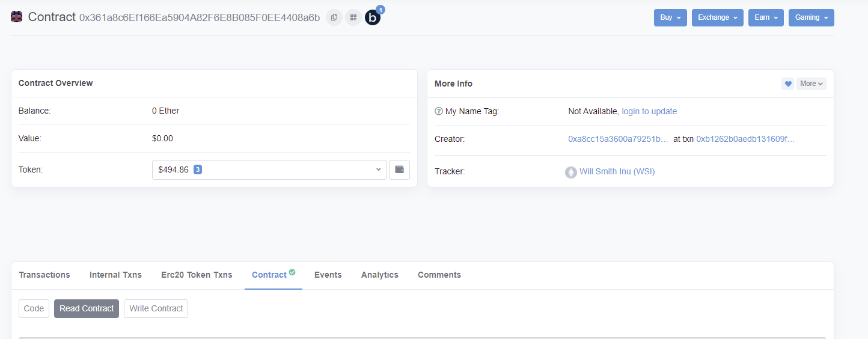Switch to the Internal Txns tab
Image resolution: width=868 pixels, height=339 pixels.
pos(115,275)
